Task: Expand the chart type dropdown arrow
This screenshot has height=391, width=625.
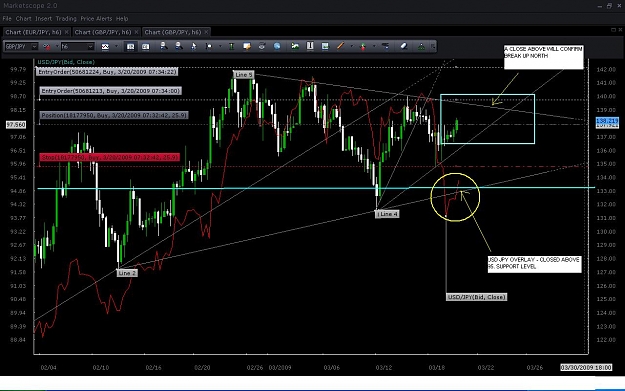Action: point(116,47)
